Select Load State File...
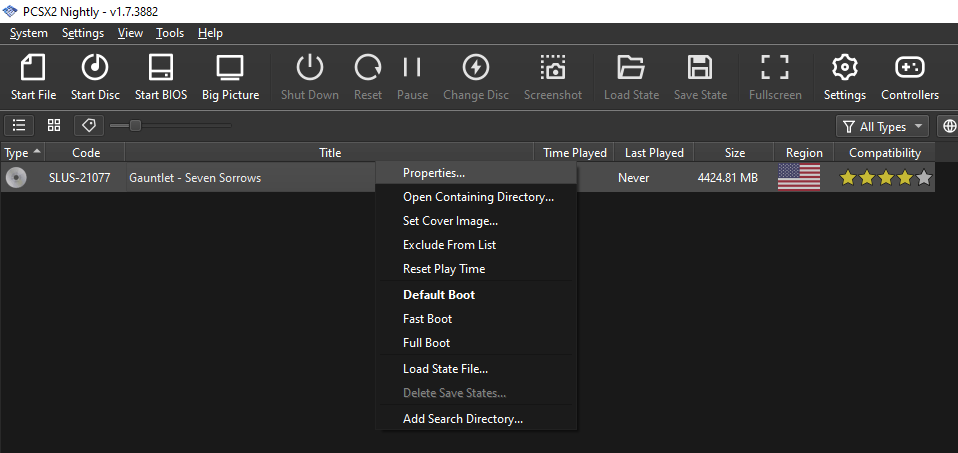This screenshot has width=958, height=453. coord(476,369)
